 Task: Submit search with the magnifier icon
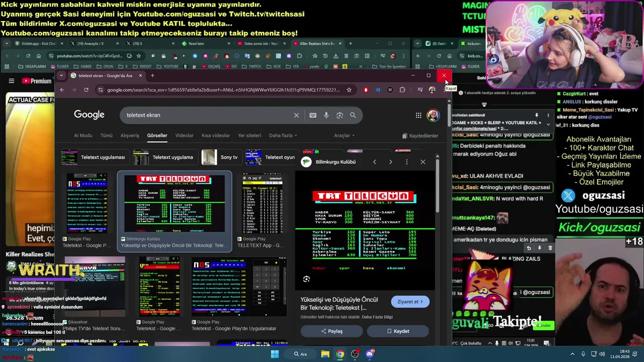pos(353,115)
